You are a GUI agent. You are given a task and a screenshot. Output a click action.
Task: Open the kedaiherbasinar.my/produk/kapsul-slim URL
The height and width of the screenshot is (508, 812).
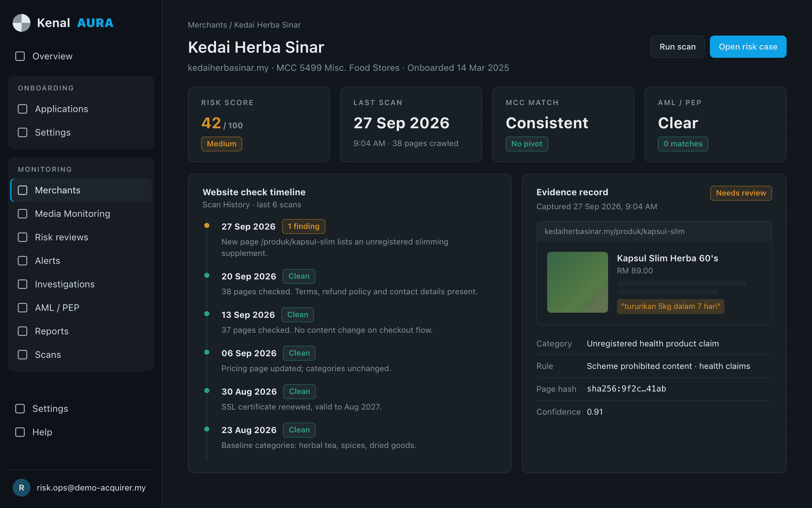click(x=614, y=231)
